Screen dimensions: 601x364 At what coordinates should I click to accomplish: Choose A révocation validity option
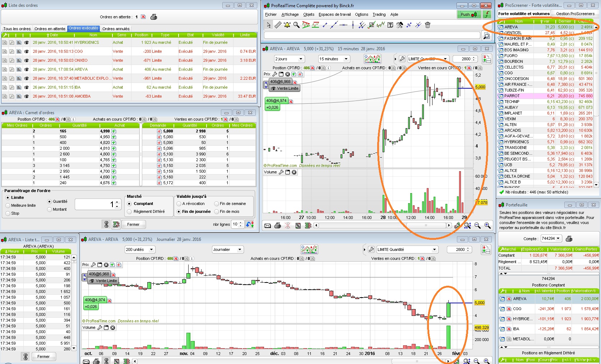[x=179, y=204]
